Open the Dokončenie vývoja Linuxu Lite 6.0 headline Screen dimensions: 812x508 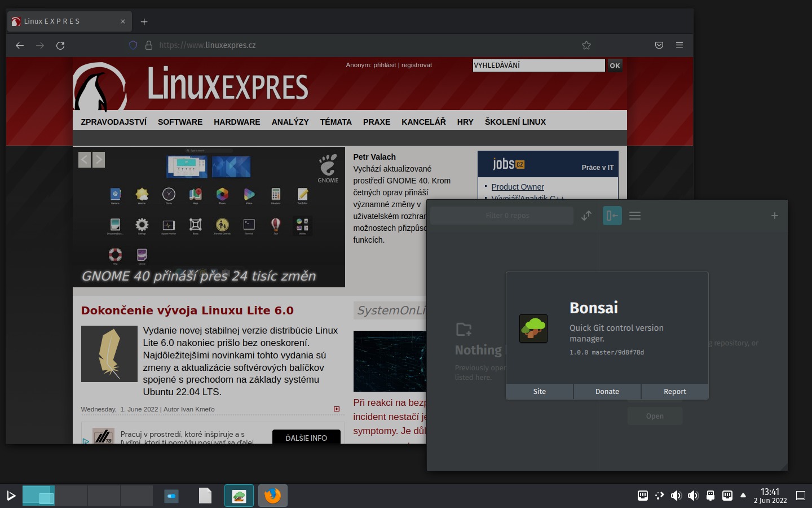(x=187, y=310)
